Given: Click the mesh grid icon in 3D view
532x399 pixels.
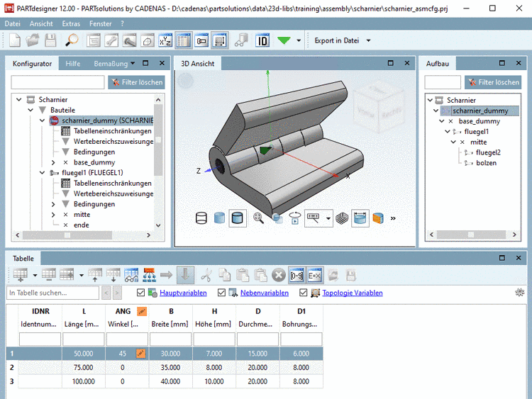Looking at the screenshot, I should [341, 218].
